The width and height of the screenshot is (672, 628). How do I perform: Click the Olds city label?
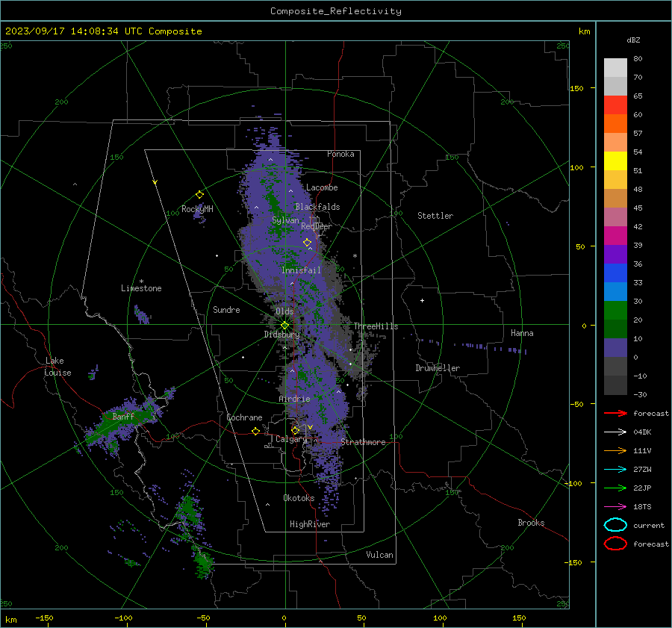284,311
